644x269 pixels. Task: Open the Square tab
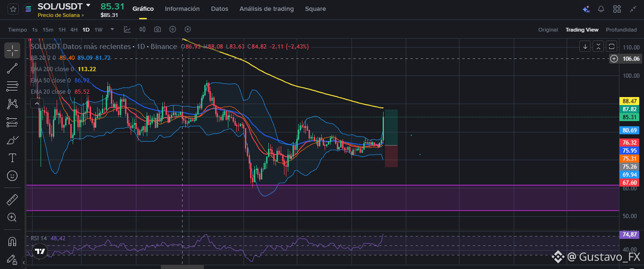click(x=315, y=9)
